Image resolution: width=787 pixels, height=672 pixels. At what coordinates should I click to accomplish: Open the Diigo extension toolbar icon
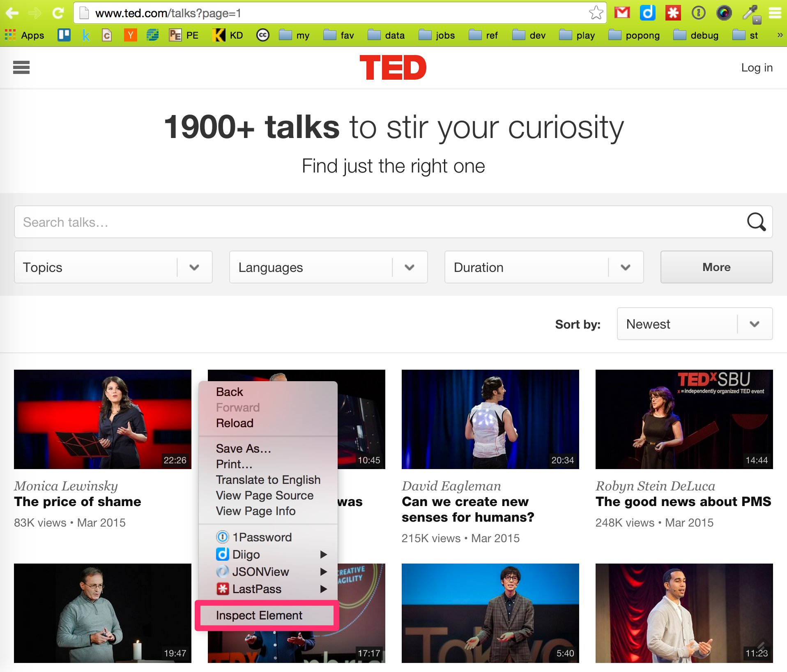(x=647, y=13)
